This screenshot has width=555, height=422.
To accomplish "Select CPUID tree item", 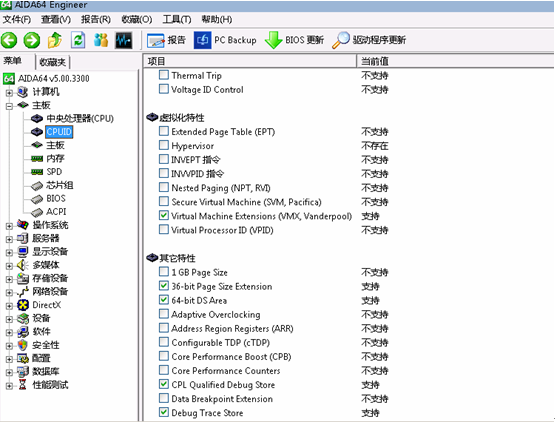I will pos(59,132).
